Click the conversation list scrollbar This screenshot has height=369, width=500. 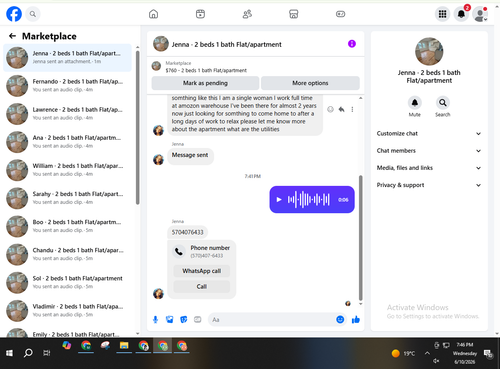(x=138, y=127)
